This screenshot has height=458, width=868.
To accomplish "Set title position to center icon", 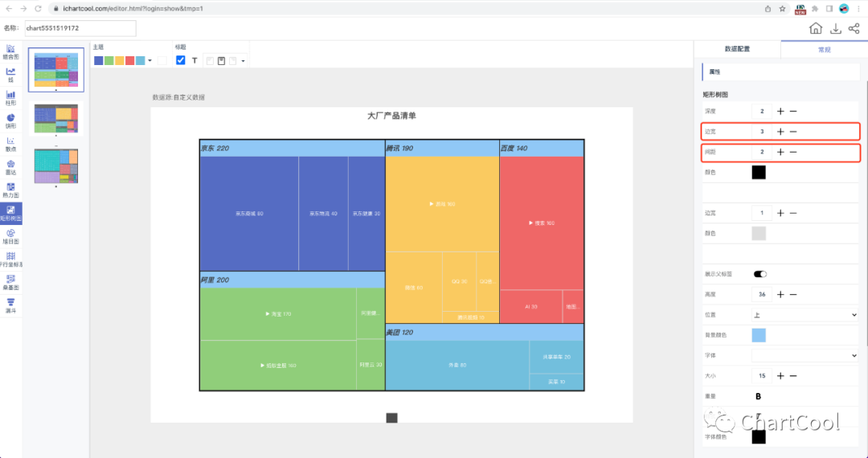I will coord(222,61).
